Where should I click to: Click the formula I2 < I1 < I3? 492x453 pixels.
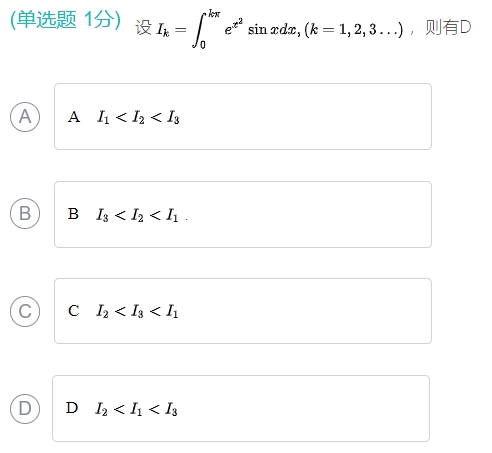click(x=136, y=409)
